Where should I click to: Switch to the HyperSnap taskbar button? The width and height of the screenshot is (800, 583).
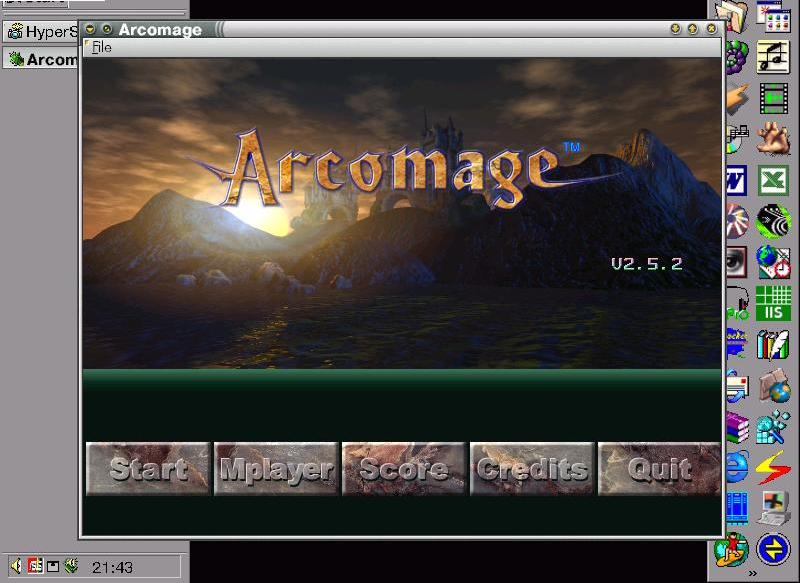[42, 31]
